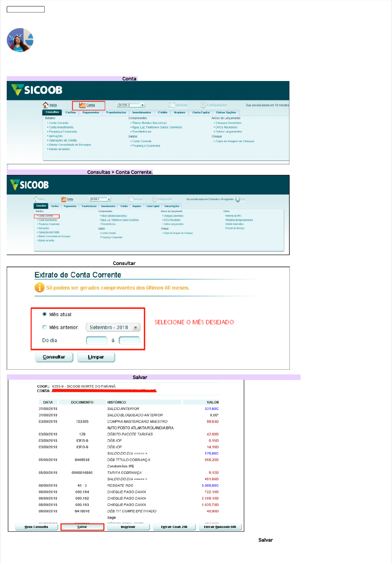Image resolution: width=392 pixels, height=563 pixels.
Task: Switch to Transferências tab in top Sicoob panel
Action: pos(116,112)
